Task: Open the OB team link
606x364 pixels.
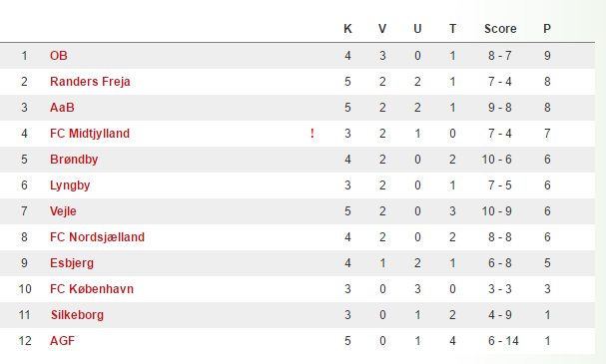Action: point(59,56)
